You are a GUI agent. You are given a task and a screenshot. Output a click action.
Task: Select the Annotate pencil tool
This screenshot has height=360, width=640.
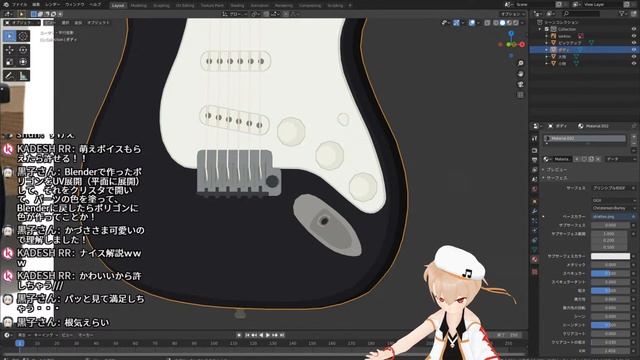10,76
